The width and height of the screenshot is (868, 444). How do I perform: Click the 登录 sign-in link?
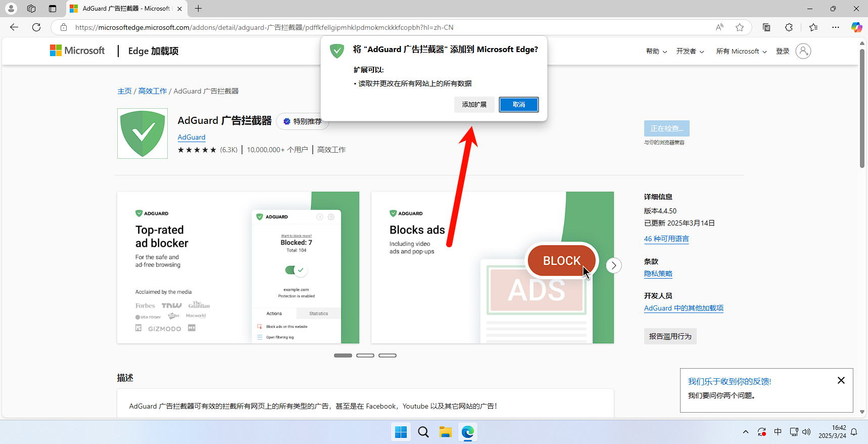783,51
